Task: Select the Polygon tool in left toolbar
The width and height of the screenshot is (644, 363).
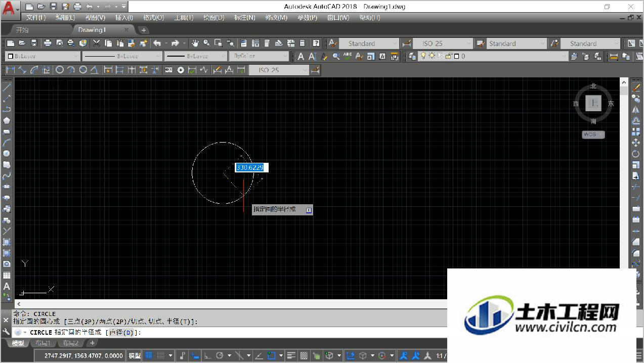Action: tap(7, 120)
